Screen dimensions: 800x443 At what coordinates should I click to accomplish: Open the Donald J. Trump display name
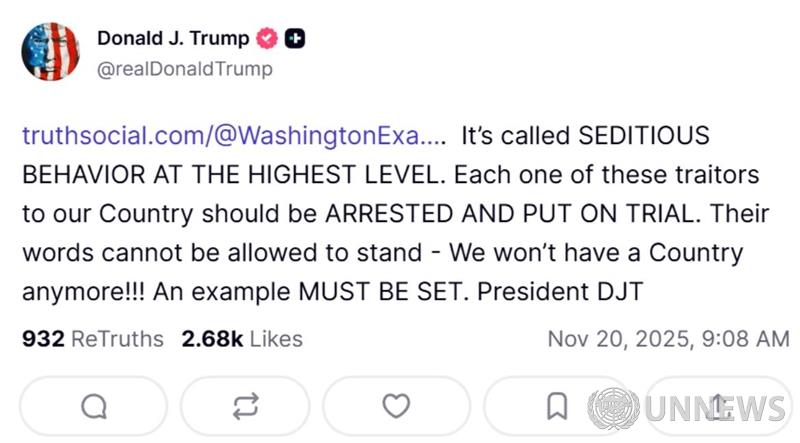point(174,39)
